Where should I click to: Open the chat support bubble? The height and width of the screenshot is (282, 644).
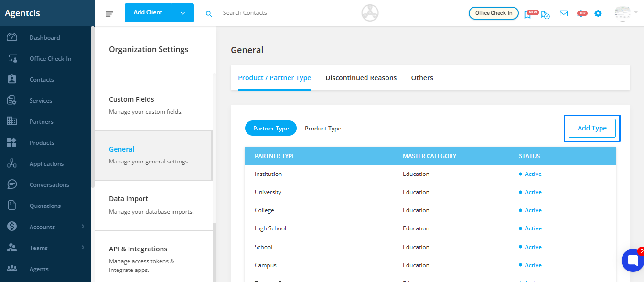pyautogui.click(x=633, y=260)
